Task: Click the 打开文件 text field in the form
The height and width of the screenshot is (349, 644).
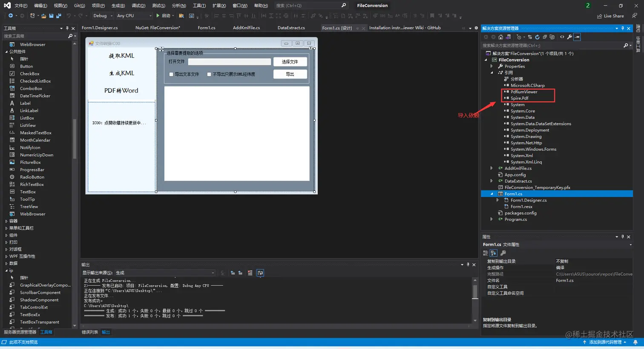Action: pos(230,62)
